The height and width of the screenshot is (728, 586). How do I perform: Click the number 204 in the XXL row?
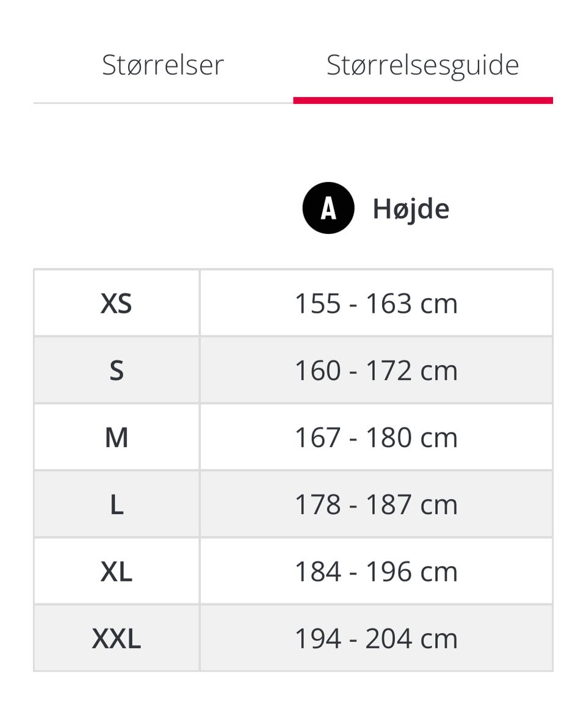click(x=388, y=639)
